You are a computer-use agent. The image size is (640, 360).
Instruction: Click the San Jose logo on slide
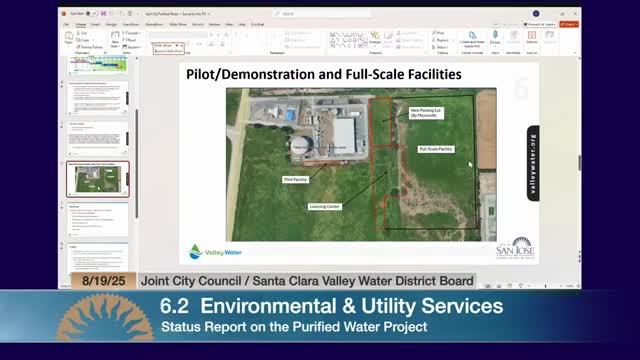[x=515, y=248]
